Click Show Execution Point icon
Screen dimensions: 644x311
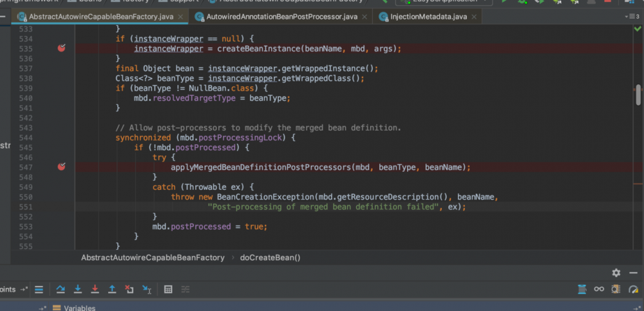pos(39,290)
